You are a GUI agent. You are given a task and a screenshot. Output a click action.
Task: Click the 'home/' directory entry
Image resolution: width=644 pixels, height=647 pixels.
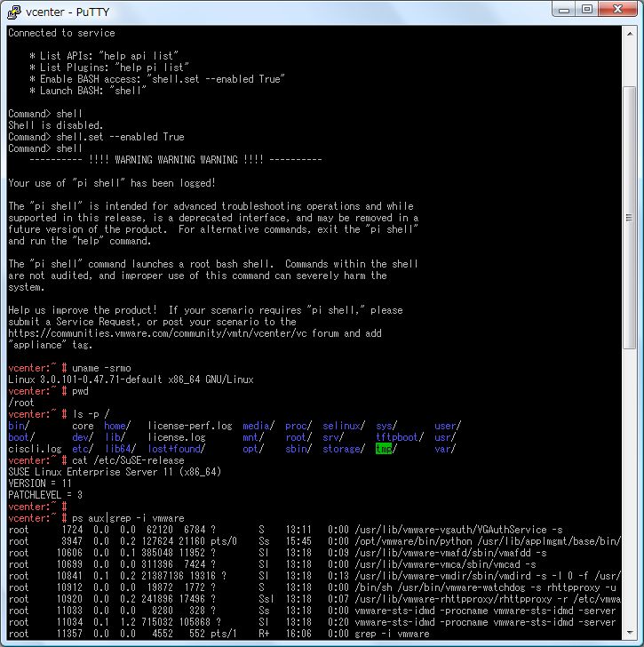tap(117, 426)
